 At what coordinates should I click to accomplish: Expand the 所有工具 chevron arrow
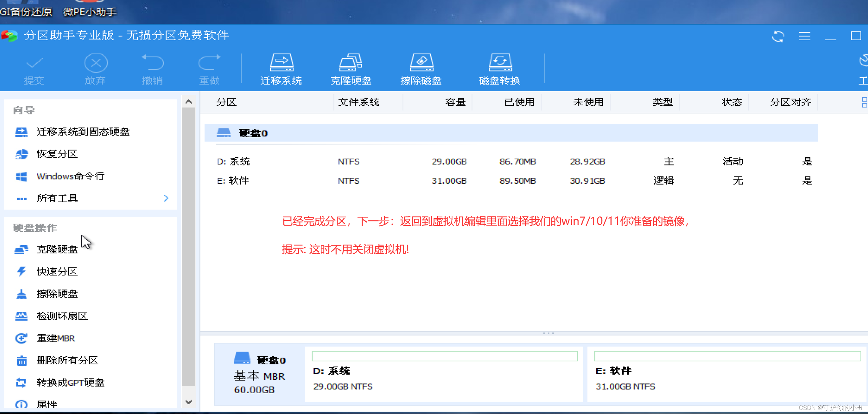[x=166, y=198]
